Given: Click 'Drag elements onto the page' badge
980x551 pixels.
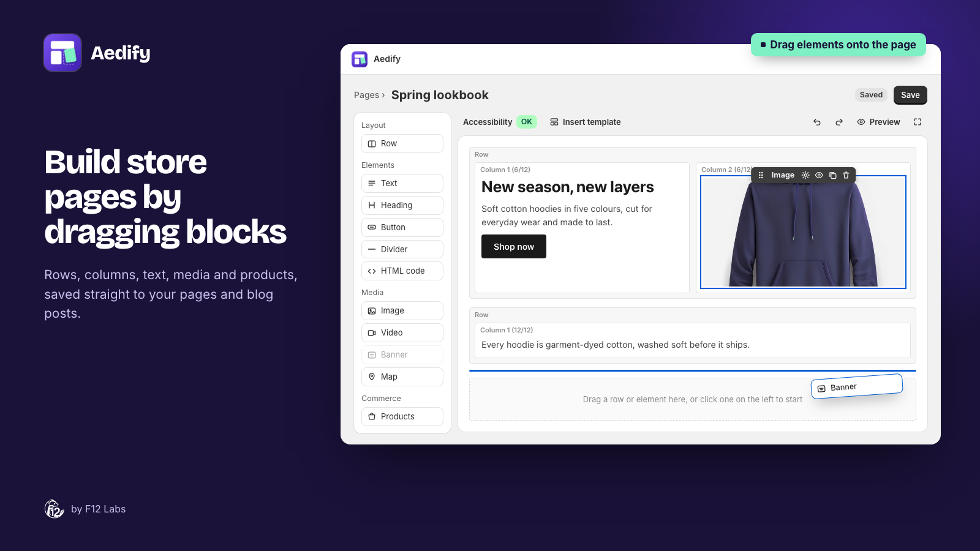Looking at the screenshot, I should click(x=839, y=45).
